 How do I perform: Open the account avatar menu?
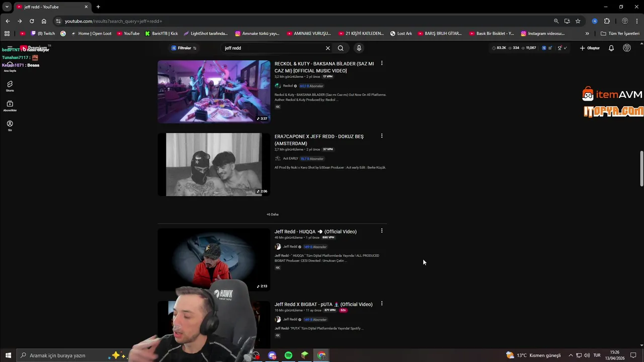tap(627, 48)
